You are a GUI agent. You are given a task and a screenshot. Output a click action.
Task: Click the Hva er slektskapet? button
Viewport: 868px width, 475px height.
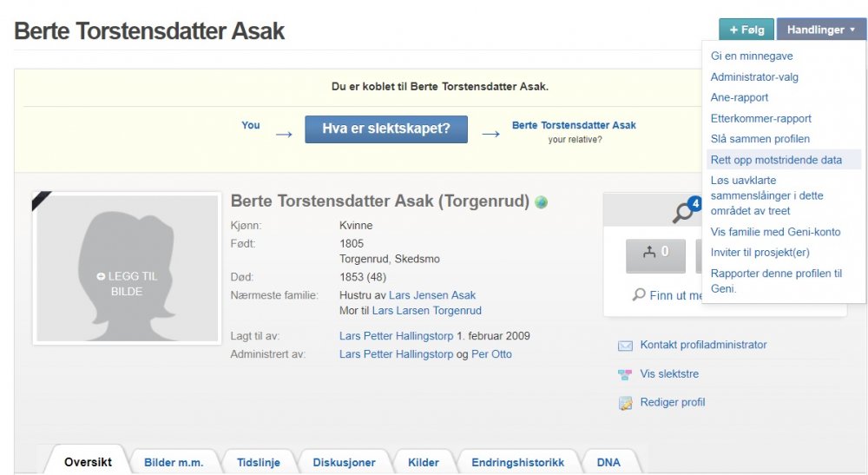coord(386,129)
